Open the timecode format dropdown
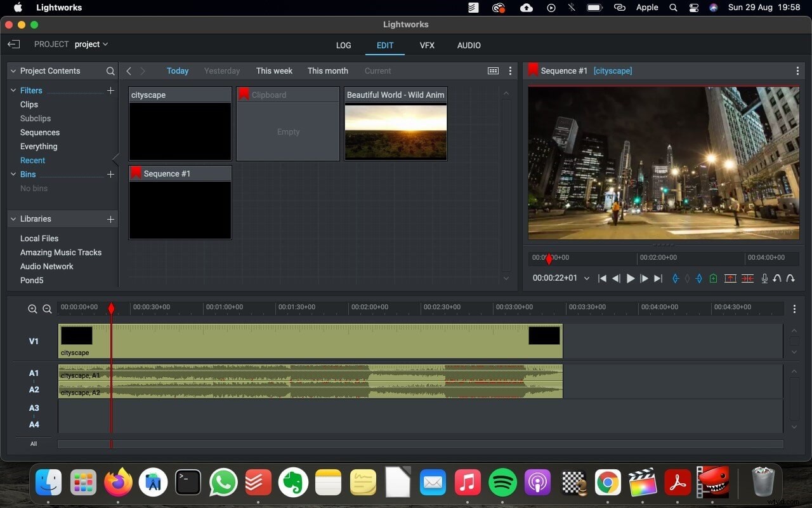 (587, 278)
